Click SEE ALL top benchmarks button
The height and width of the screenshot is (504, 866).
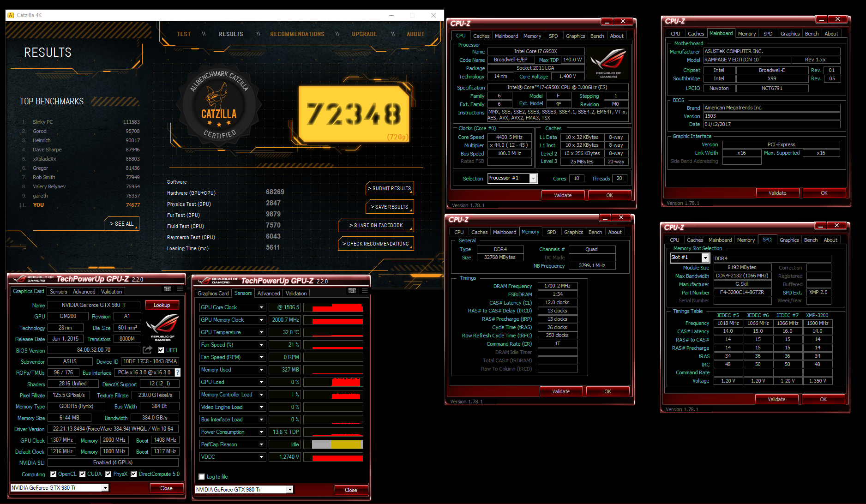coord(121,224)
